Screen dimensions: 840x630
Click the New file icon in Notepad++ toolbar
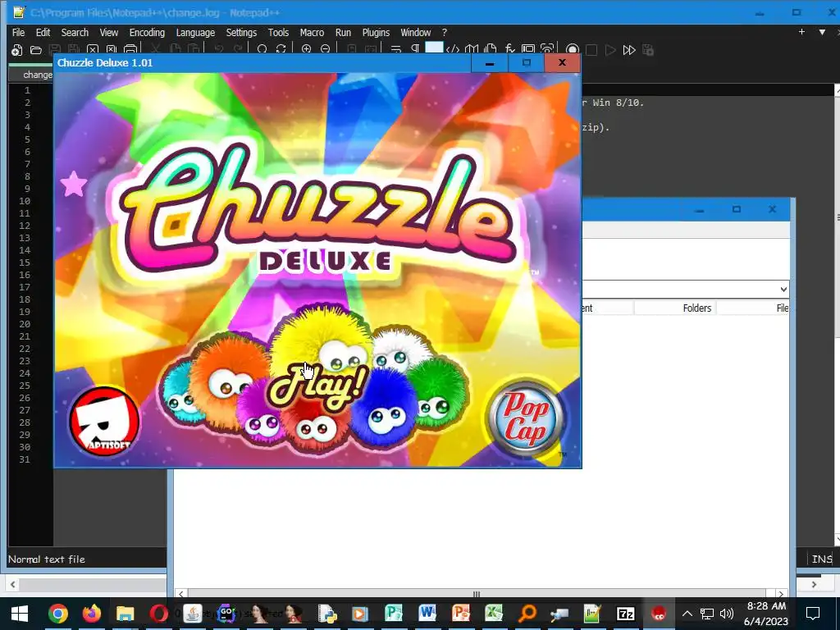[17, 50]
